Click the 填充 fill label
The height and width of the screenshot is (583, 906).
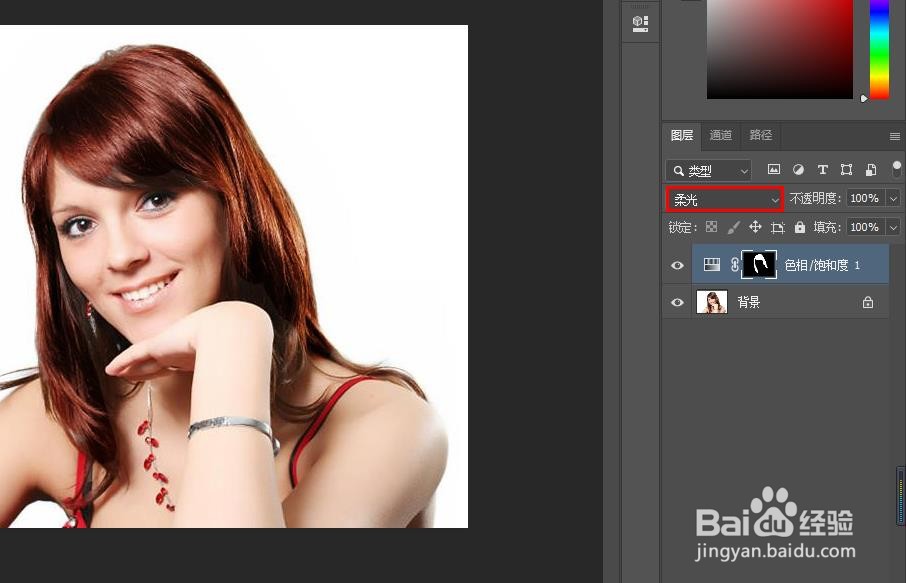tap(826, 227)
